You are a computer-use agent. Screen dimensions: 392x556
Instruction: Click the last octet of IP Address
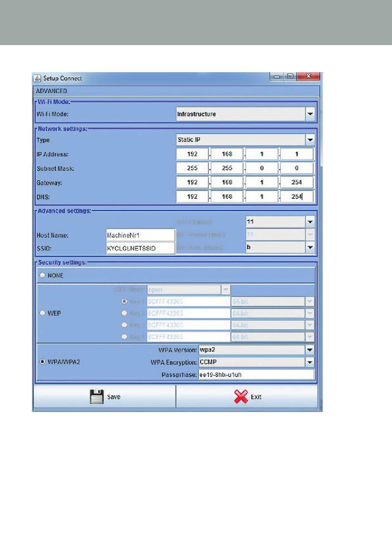(x=297, y=154)
